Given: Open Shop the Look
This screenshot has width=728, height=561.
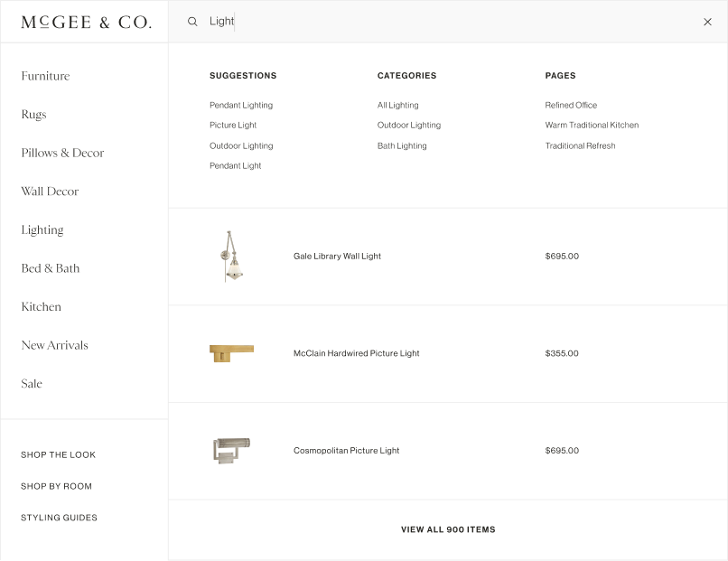Looking at the screenshot, I should (x=58, y=454).
